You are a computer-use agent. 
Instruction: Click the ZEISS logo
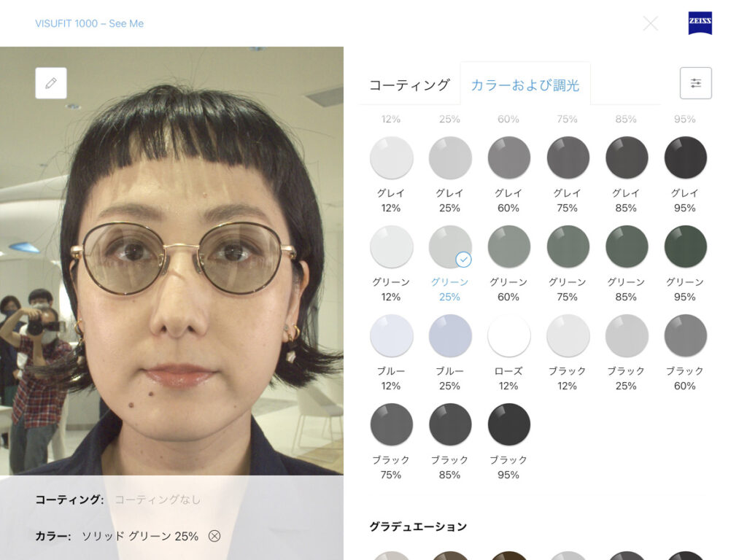[x=700, y=23]
